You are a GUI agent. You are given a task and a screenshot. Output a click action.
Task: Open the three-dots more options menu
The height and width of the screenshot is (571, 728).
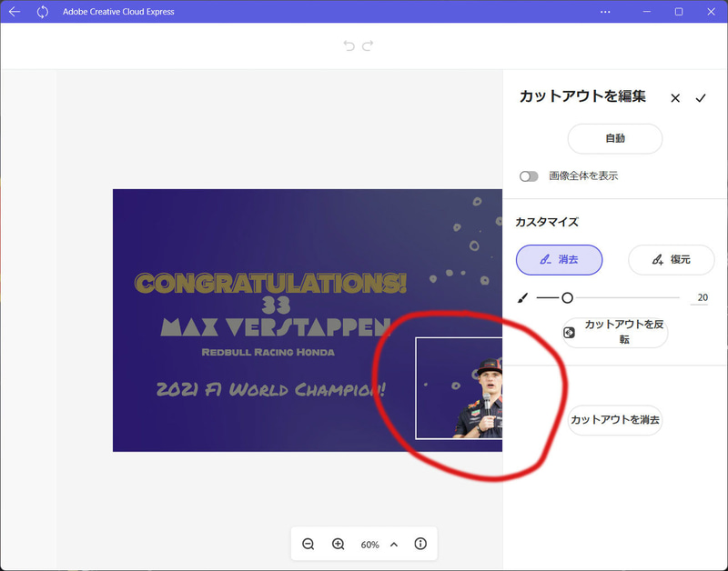click(605, 12)
